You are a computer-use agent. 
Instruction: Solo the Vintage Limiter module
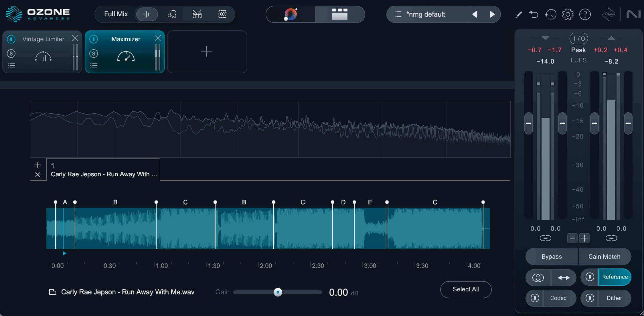point(11,54)
